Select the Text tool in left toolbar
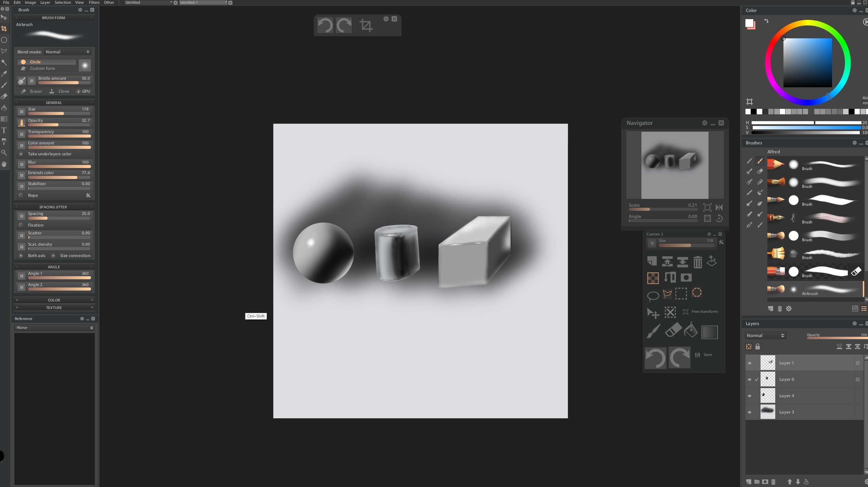This screenshot has height=487, width=868. pos(4,130)
